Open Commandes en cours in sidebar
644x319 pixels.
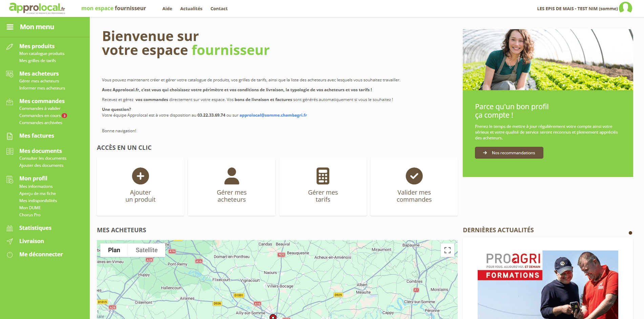pyautogui.click(x=40, y=116)
